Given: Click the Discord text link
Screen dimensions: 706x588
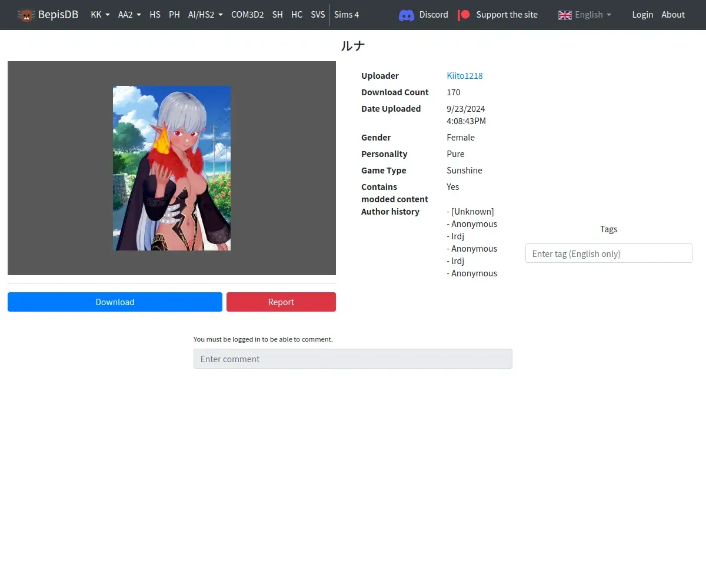Looking at the screenshot, I should [434, 15].
